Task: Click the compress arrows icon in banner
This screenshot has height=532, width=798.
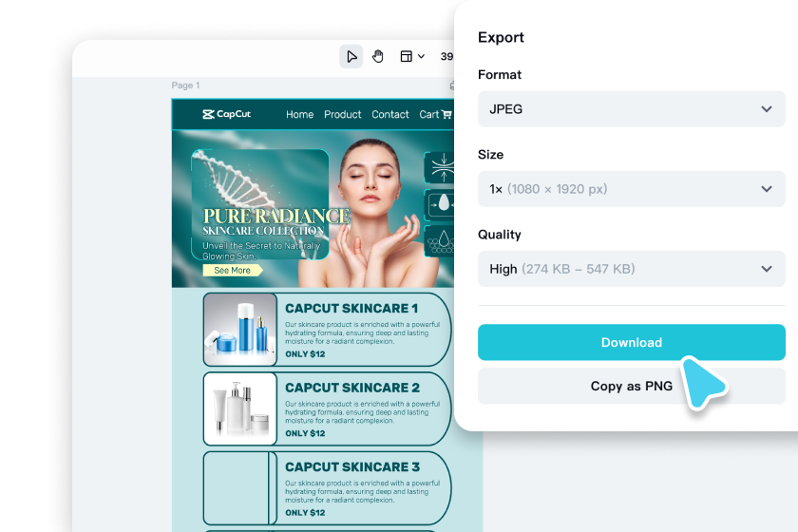Action: coord(441,167)
